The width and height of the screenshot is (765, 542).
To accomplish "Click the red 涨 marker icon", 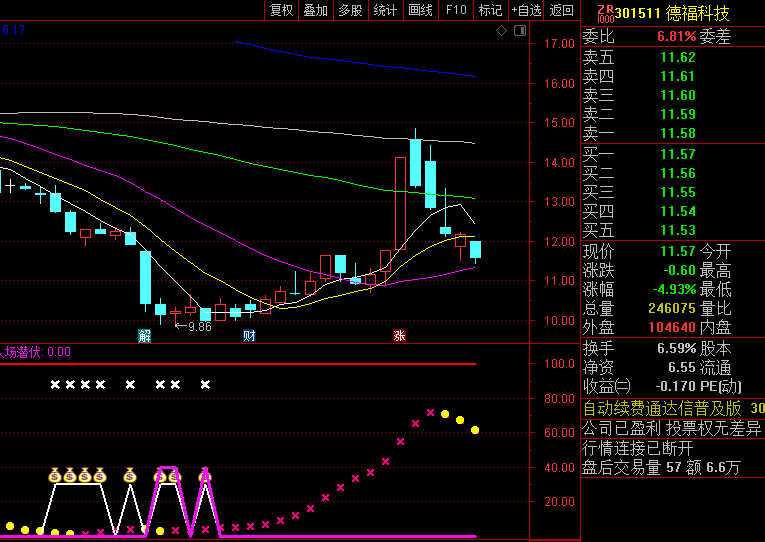I will coord(399,335).
